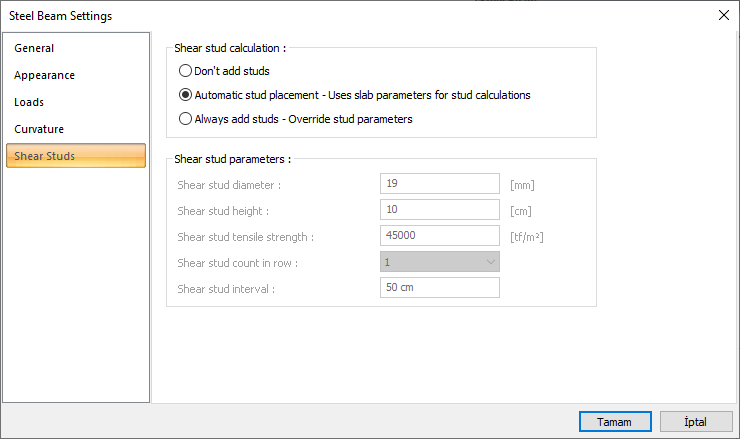Close the Steel Beam Settings dialog
The height and width of the screenshot is (439, 740).
tap(723, 15)
